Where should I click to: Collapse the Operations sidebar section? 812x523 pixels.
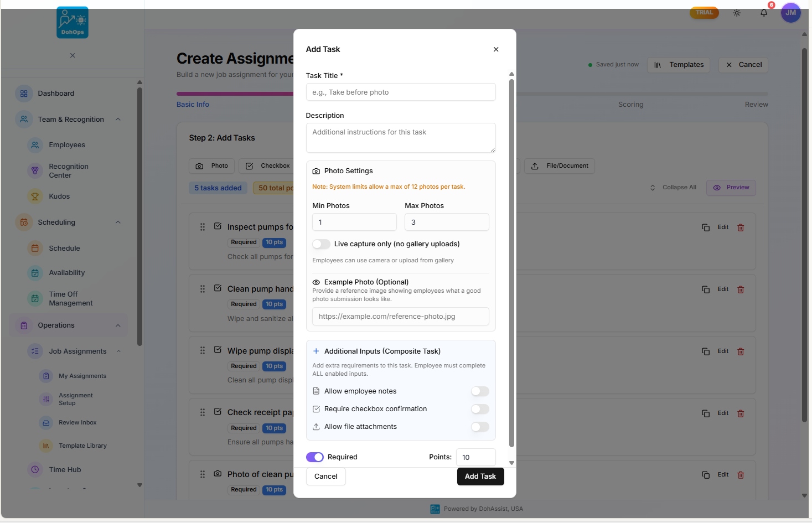coord(118,325)
